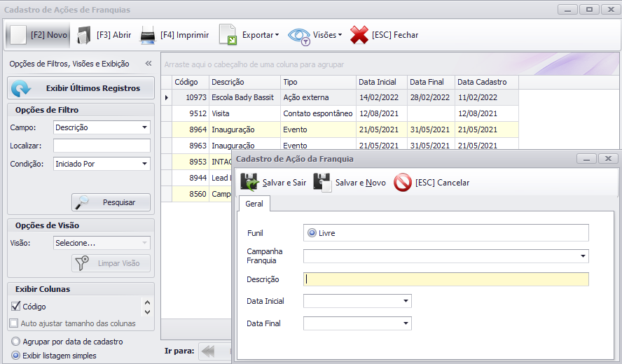Switch to the Geral tab

pos(254,203)
